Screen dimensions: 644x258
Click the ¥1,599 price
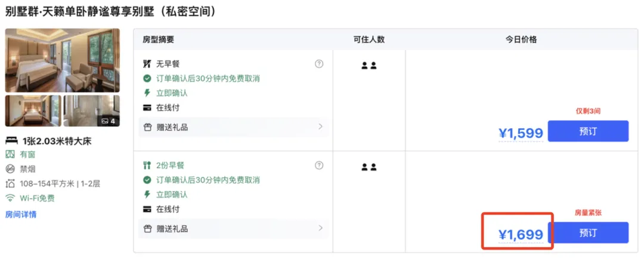tap(521, 133)
